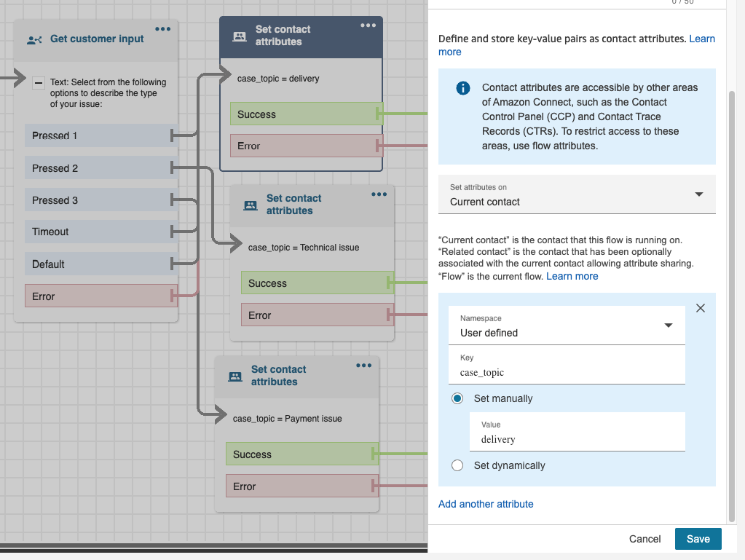Click the icon on the Payment issue block
This screenshot has width=745, height=560.
[235, 376]
